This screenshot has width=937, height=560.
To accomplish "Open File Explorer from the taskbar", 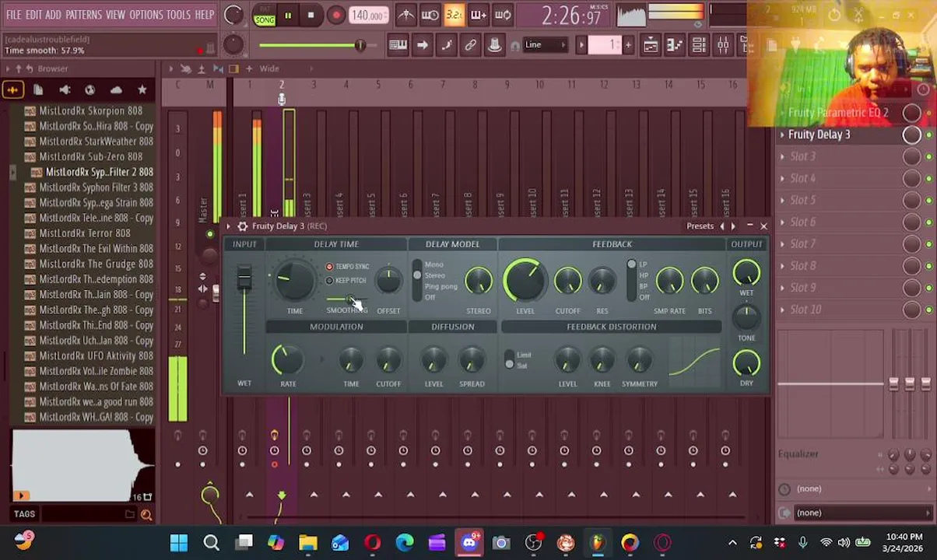I will [307, 543].
